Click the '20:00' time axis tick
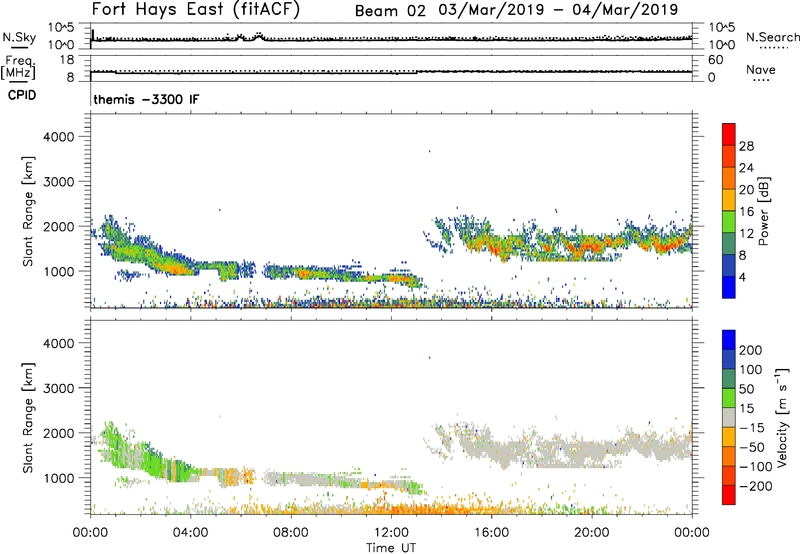The image size is (800, 554). tap(591, 533)
